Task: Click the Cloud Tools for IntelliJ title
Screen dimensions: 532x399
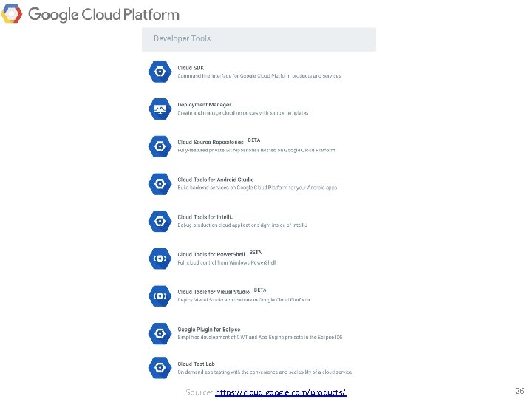Action: pyautogui.click(x=205, y=216)
